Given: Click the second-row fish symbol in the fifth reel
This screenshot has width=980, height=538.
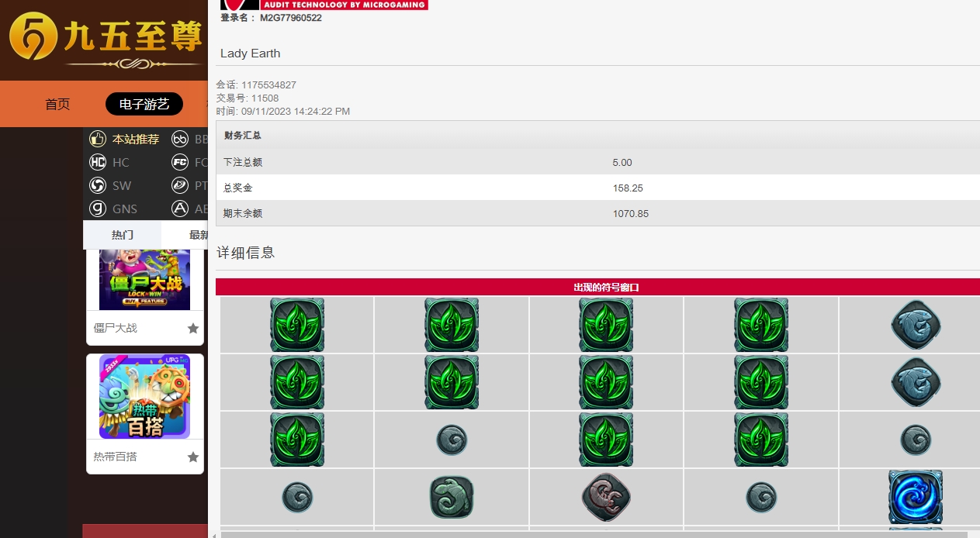Looking at the screenshot, I should pos(916,382).
